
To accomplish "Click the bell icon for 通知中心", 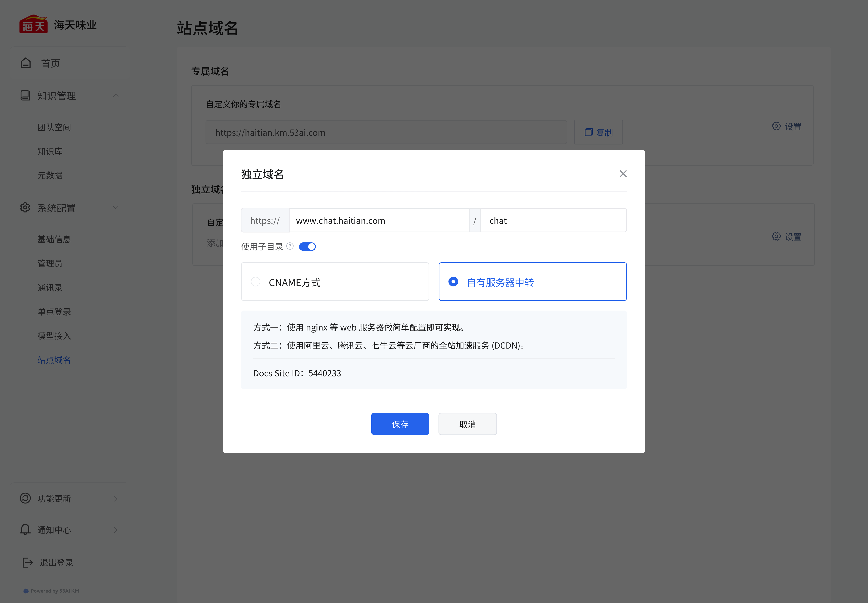I will pos(25,530).
